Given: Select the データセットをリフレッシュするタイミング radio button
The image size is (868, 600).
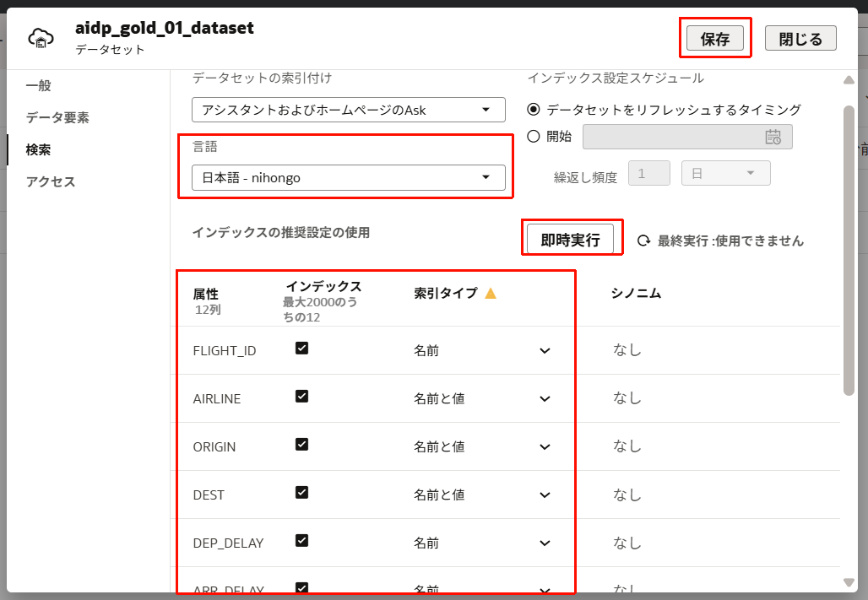Looking at the screenshot, I should [x=533, y=110].
